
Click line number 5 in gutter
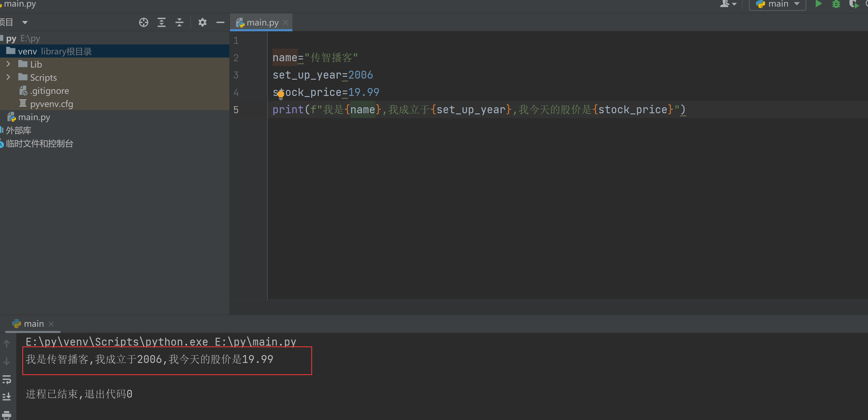point(236,110)
